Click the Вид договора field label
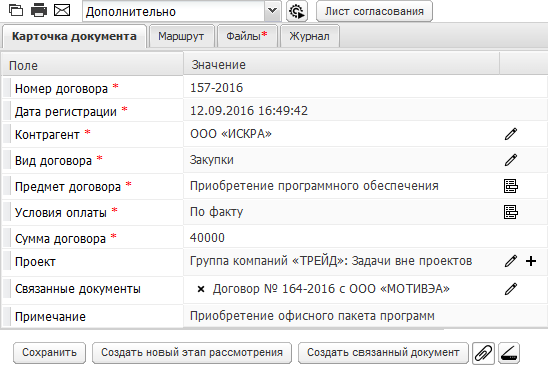 (x=53, y=161)
